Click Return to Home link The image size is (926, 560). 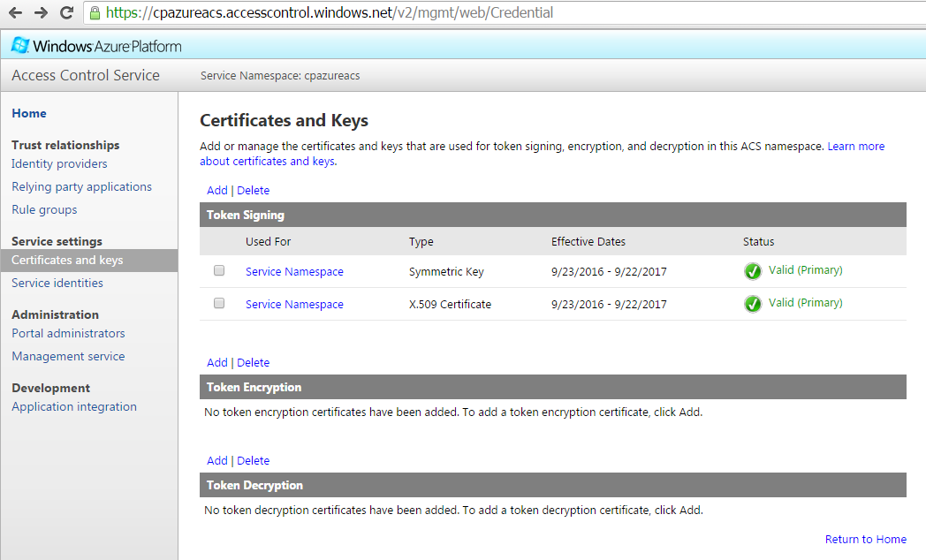pyautogui.click(x=865, y=539)
